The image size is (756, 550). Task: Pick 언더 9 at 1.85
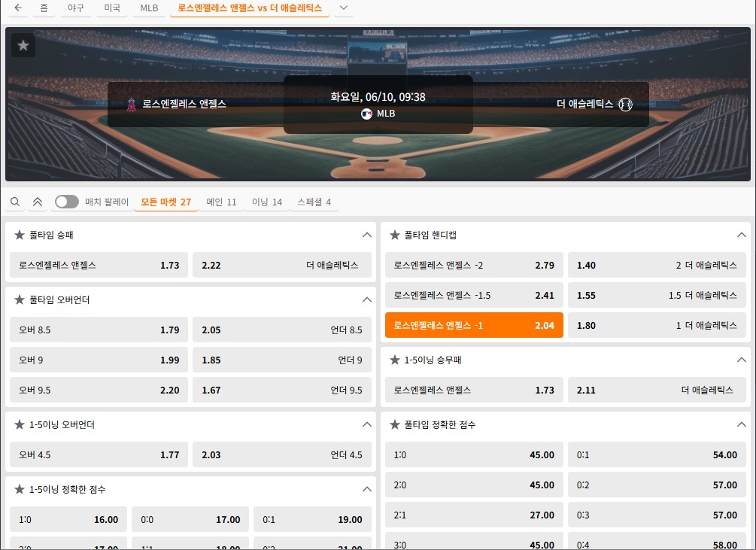coord(281,360)
